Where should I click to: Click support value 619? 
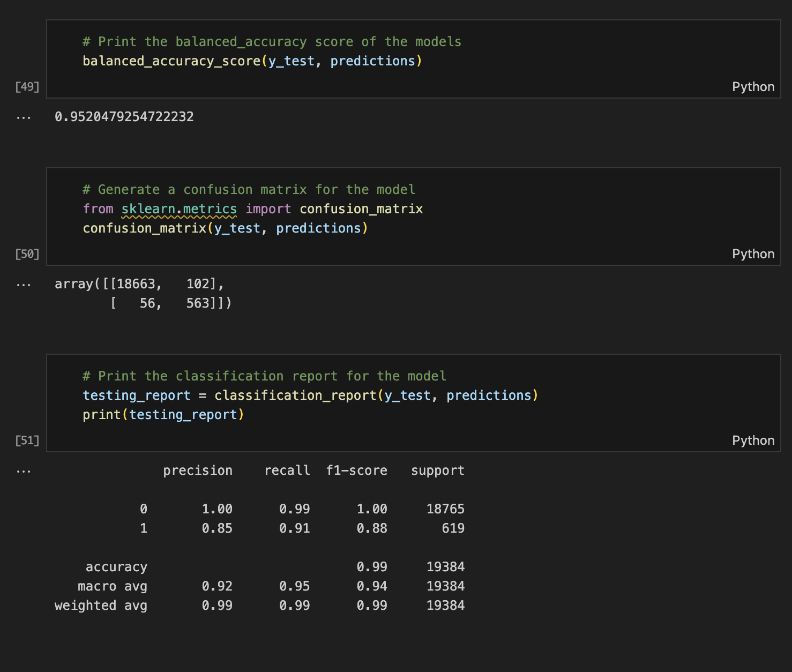[453, 528]
